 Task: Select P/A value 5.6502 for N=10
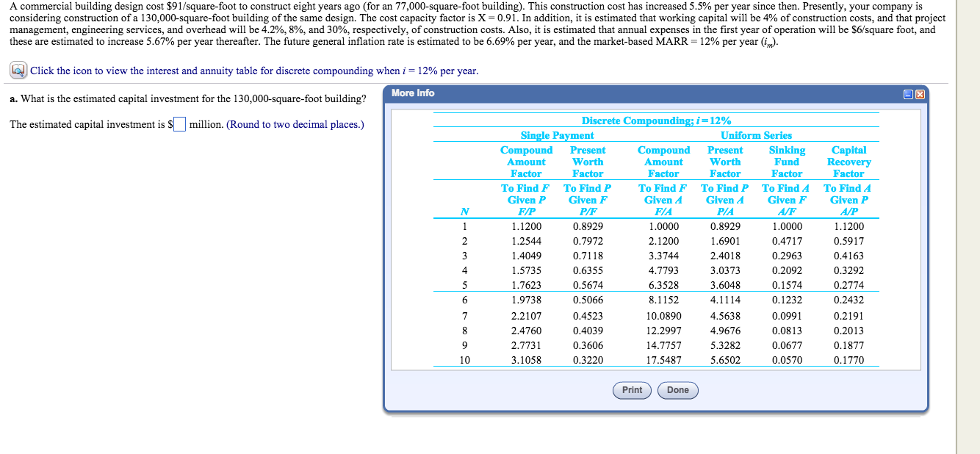pyautogui.click(x=725, y=360)
